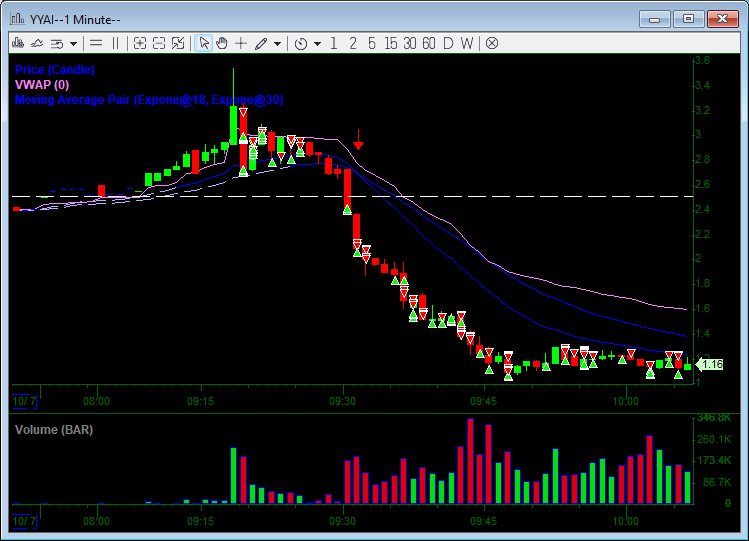This screenshot has width=749, height=541.
Task: Click the zoom in icon
Action: click(139, 43)
